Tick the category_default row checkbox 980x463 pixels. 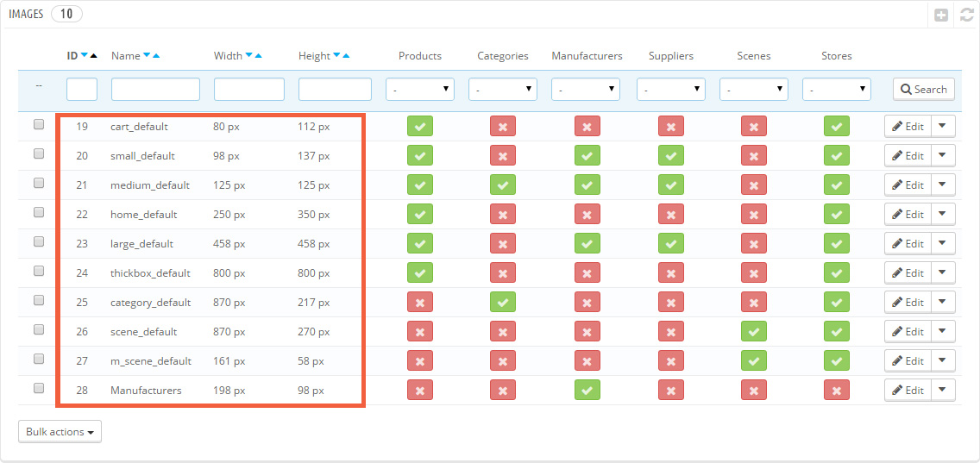click(39, 301)
